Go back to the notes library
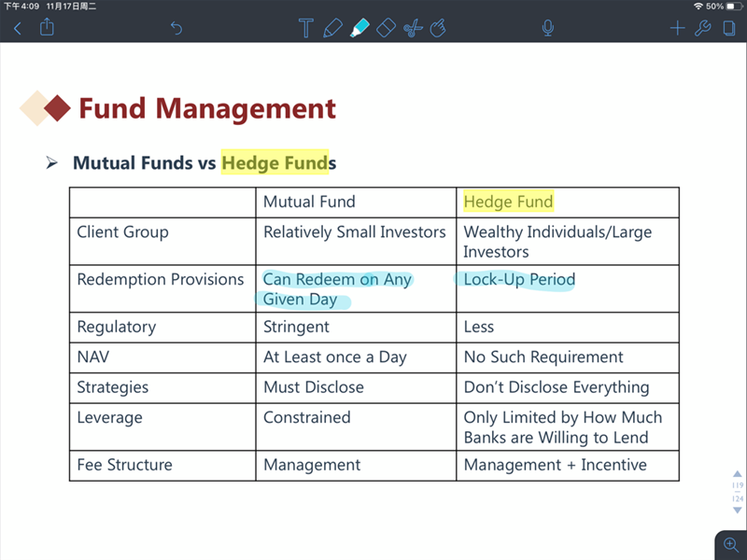Viewport: 747px width, 560px height. [17, 28]
